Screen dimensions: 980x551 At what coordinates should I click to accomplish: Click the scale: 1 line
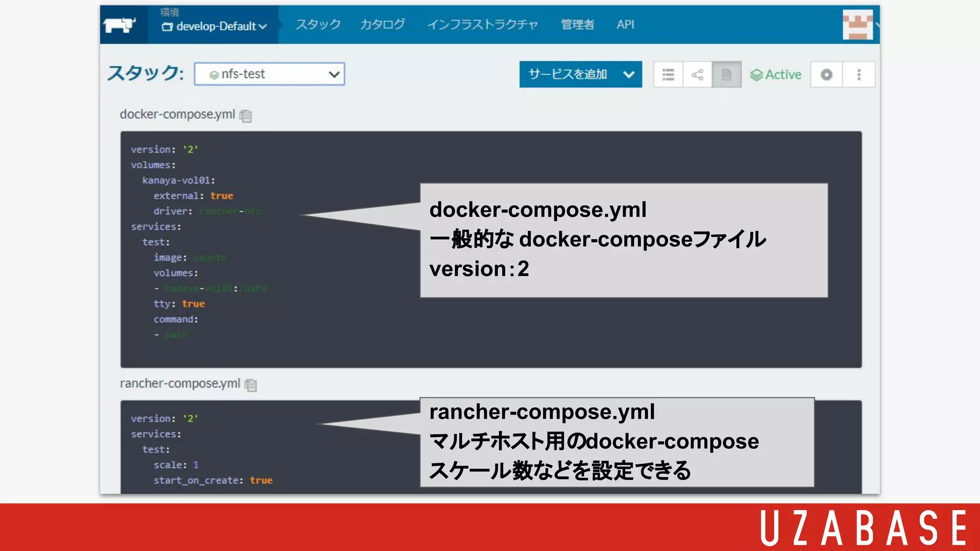(x=176, y=465)
